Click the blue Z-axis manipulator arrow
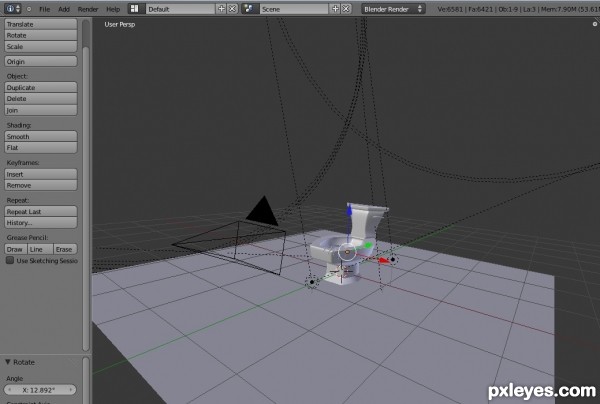Screen dimensions: 600x404 tap(349, 210)
